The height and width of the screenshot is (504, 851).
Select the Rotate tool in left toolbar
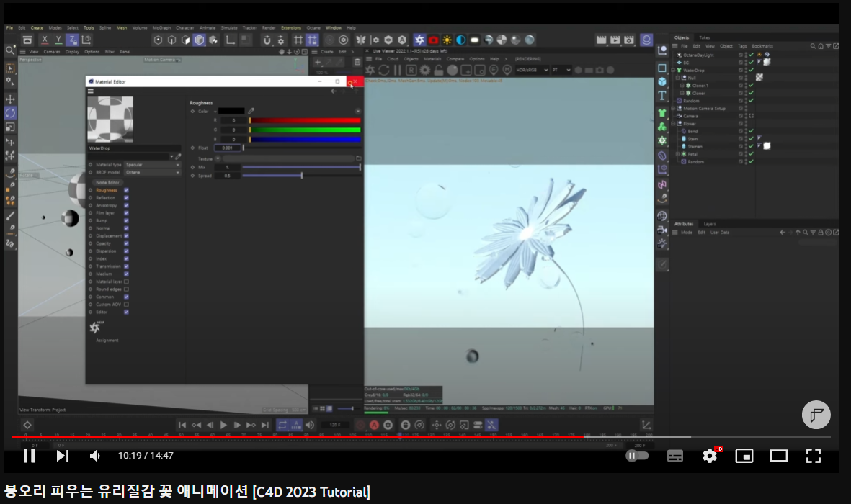pyautogui.click(x=10, y=113)
